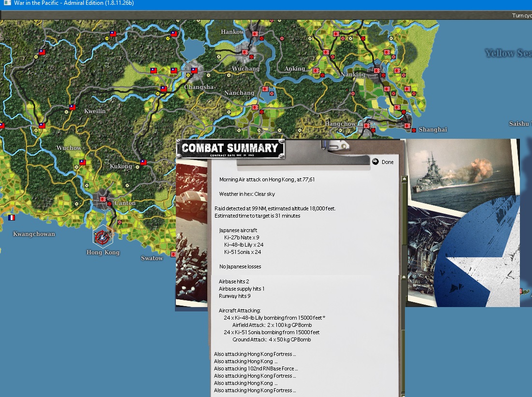Select the Japanese flag unit right of Anking
Viewport: 532px width, 397px height.
click(316, 71)
